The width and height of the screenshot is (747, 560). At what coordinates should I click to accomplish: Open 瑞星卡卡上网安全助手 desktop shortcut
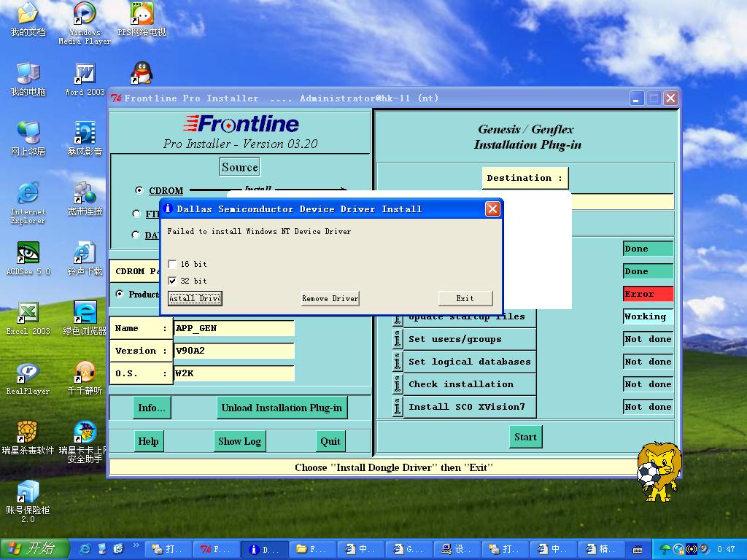[x=83, y=443]
